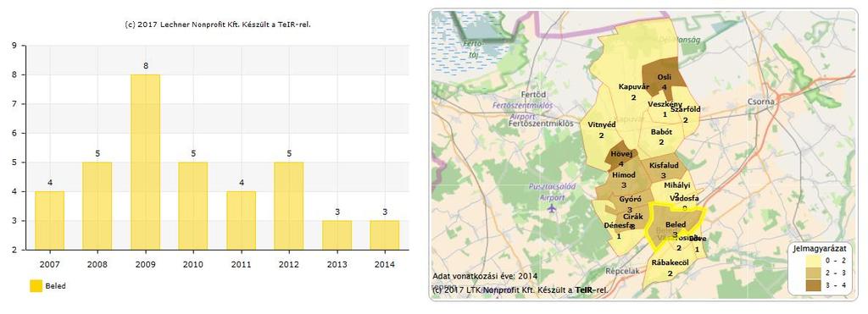Click the 2009 x-axis label
The height and width of the screenshot is (314, 868).
point(145,264)
